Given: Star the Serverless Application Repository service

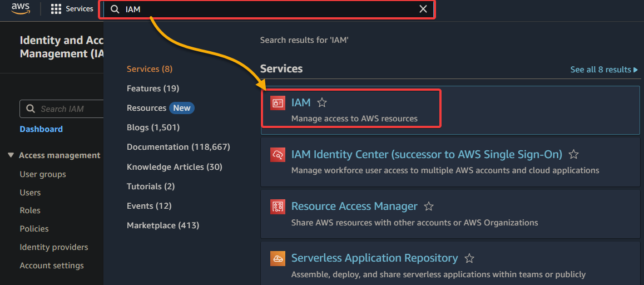Looking at the screenshot, I should [x=469, y=258].
